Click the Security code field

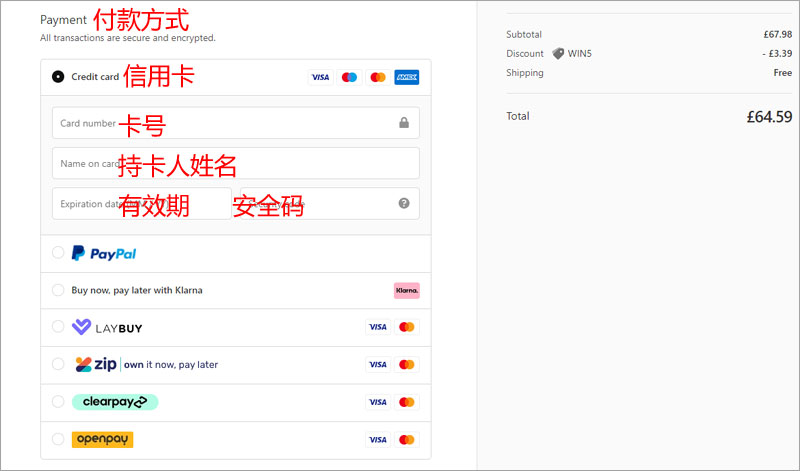pyautogui.click(x=330, y=204)
